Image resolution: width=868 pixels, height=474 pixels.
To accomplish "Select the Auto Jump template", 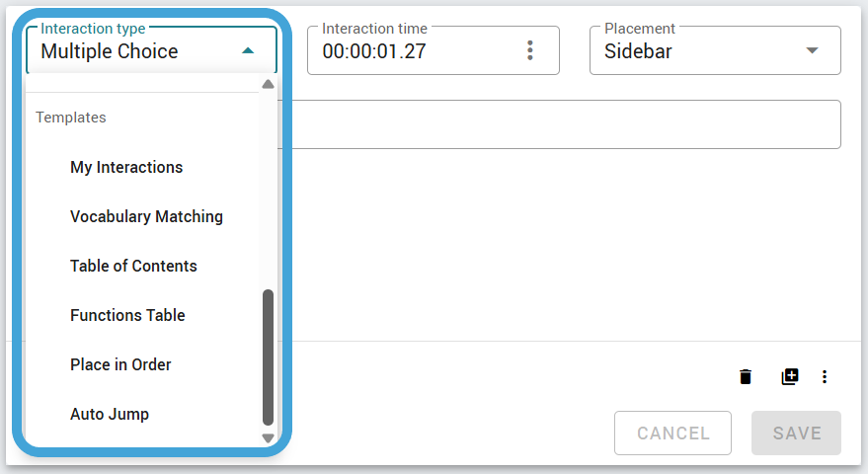I will point(110,414).
